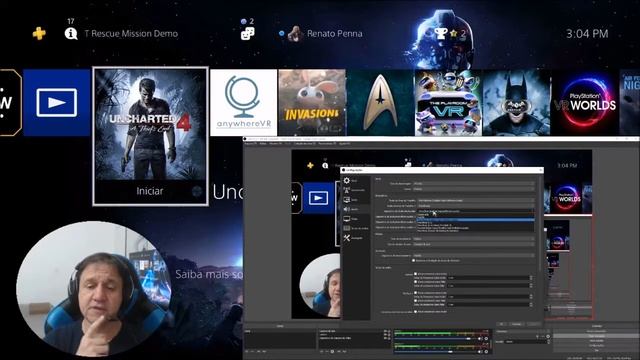Toggle the bottom-most checkbox in the settings dialog
Viewport: 640px width, 360px height.
pos(416,311)
